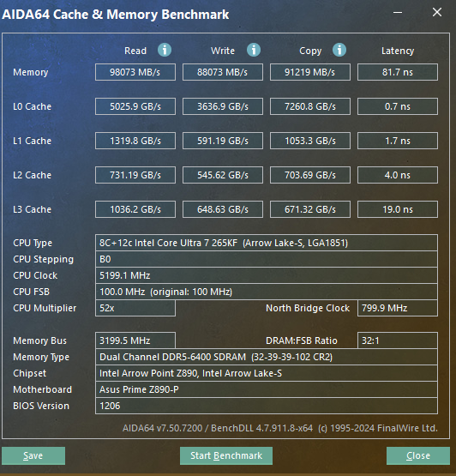The image size is (456, 476).
Task: Select the Memory Write 88073 MB/s field
Action: pyautogui.click(x=223, y=72)
